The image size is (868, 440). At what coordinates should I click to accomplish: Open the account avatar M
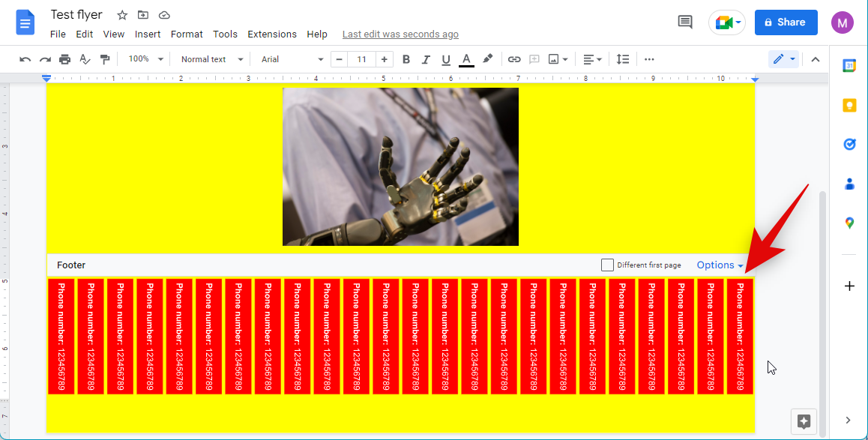point(842,22)
